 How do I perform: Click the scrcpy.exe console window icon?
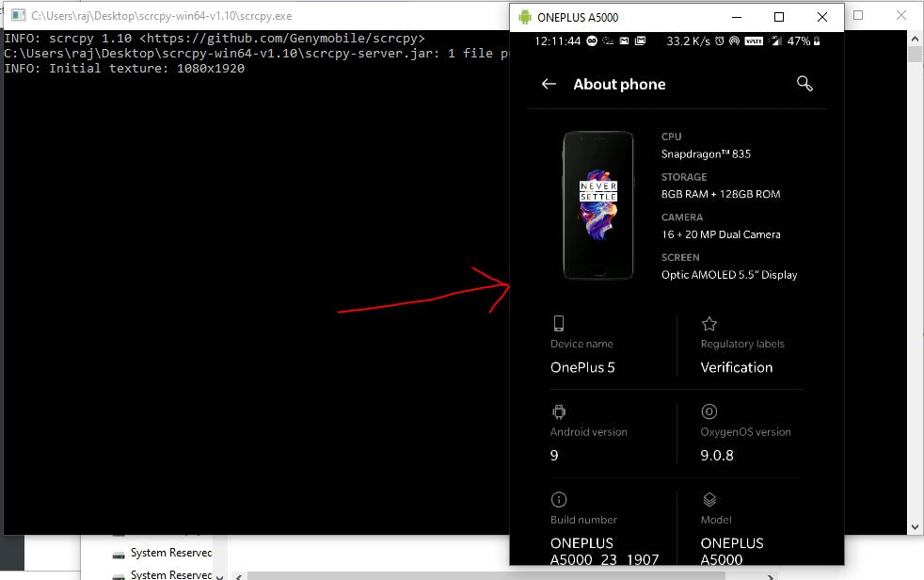tap(18, 15)
